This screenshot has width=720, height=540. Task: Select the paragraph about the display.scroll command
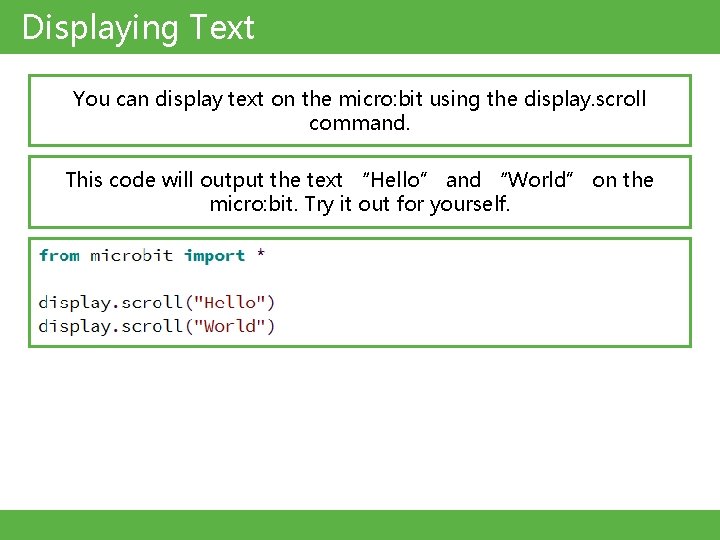click(360, 110)
